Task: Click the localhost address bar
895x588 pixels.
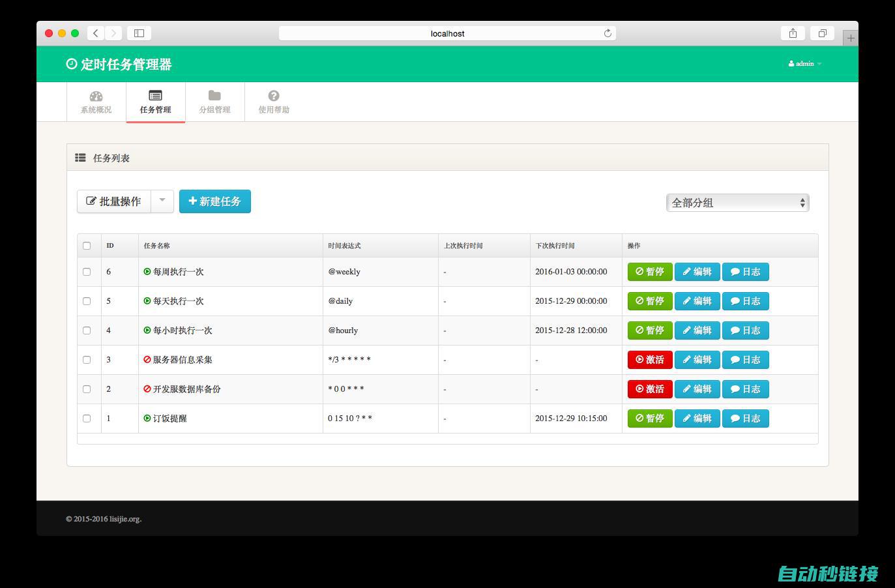Action: point(447,33)
